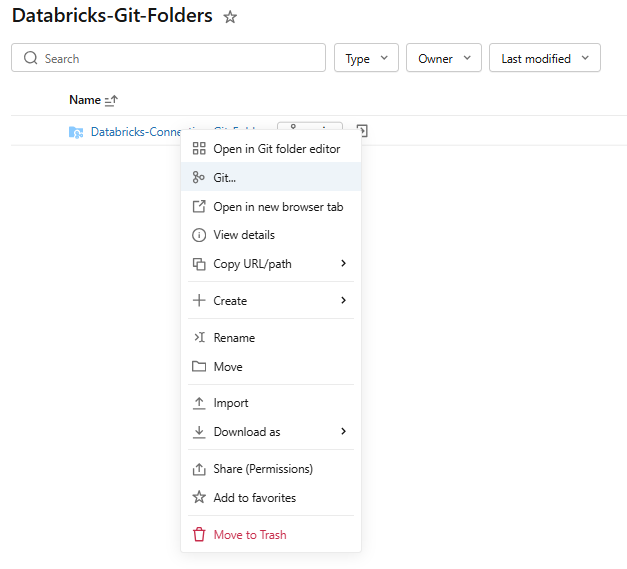Click the Git branch icon in the menu
This screenshot has height=569, width=627.
[x=198, y=177]
